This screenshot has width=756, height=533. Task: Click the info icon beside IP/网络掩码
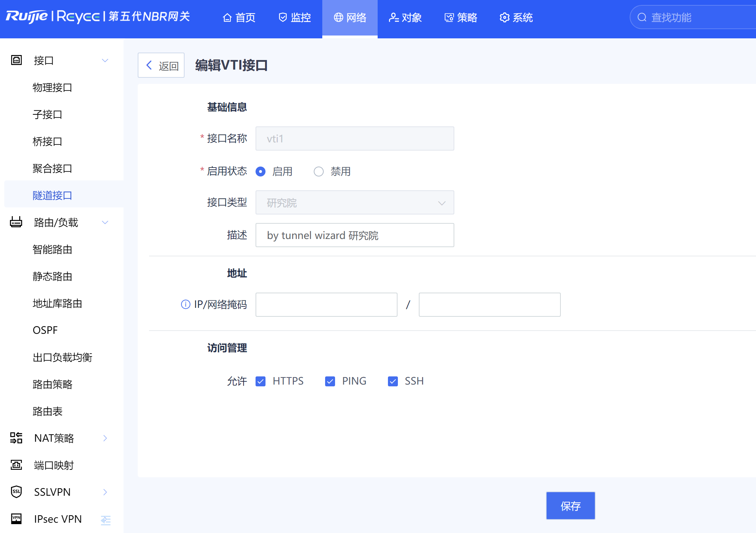(x=185, y=304)
